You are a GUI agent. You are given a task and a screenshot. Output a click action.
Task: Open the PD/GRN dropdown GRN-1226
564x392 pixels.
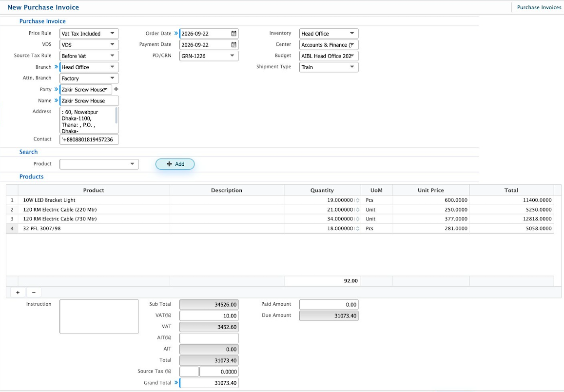[209, 56]
